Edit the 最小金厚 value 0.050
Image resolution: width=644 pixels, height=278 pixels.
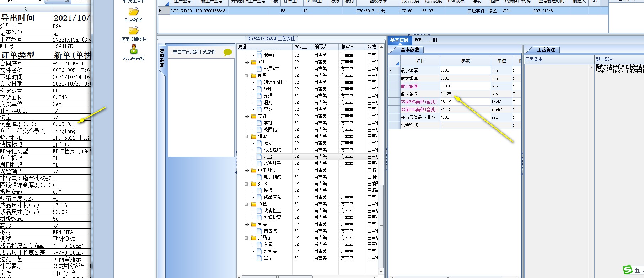tap(466, 86)
